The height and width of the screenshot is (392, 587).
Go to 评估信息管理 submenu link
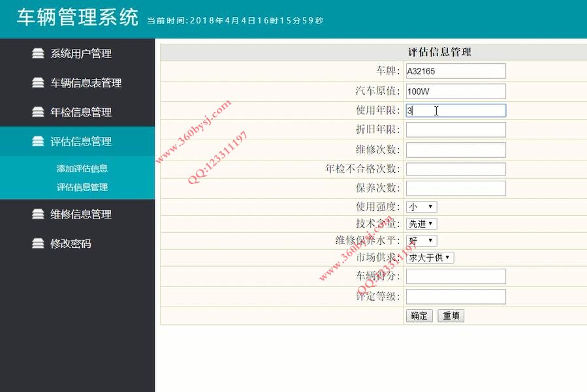[82, 187]
